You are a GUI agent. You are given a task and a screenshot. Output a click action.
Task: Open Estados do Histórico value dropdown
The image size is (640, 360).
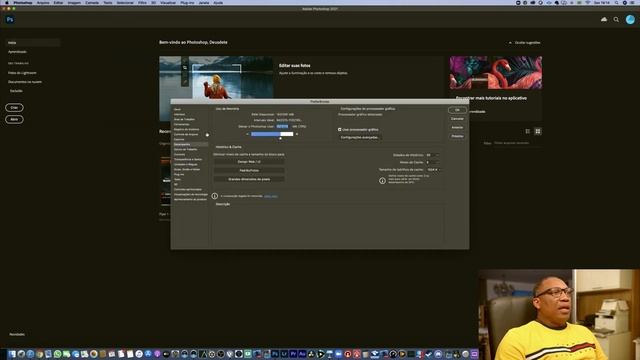432,155
